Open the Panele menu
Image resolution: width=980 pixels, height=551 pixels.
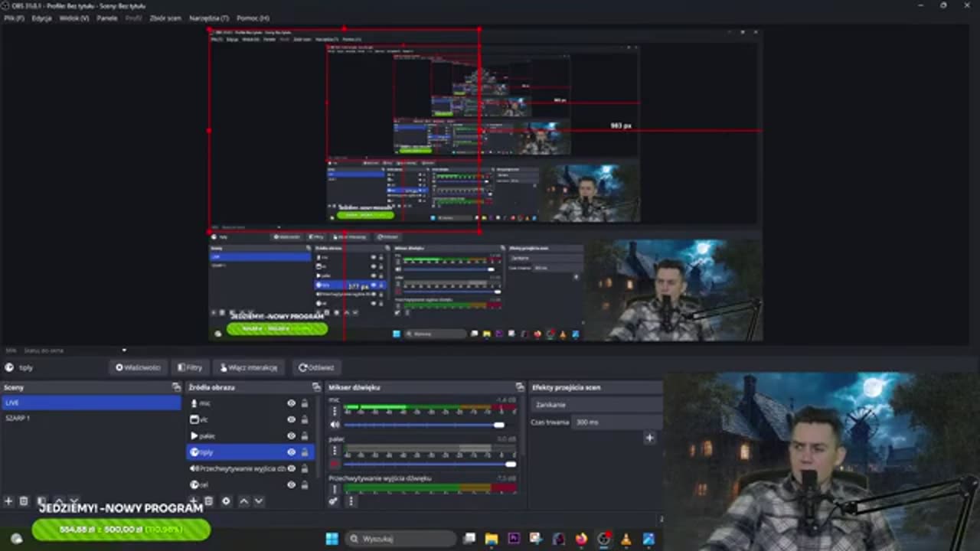point(107,18)
